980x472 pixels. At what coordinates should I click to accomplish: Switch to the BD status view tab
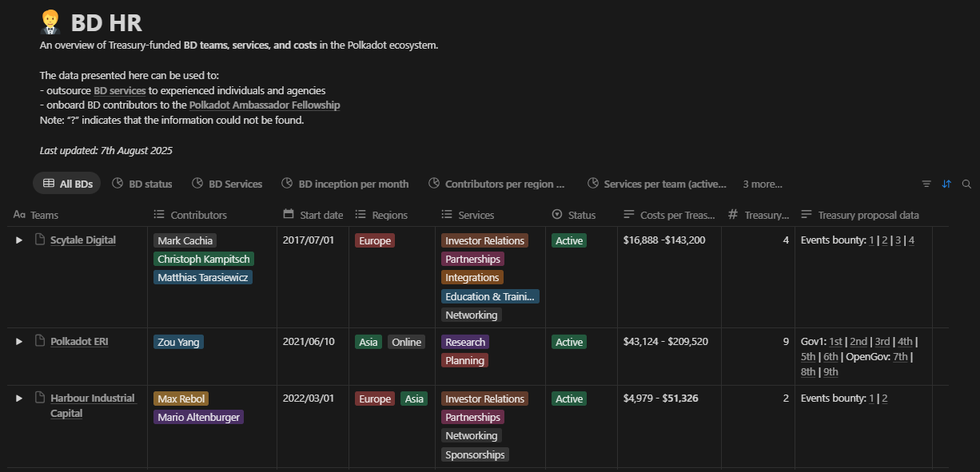pos(142,184)
